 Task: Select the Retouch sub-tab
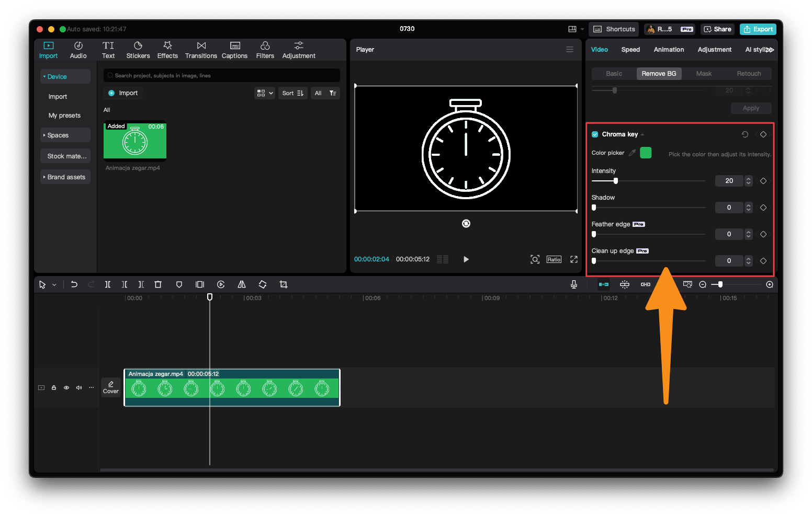pyautogui.click(x=749, y=74)
